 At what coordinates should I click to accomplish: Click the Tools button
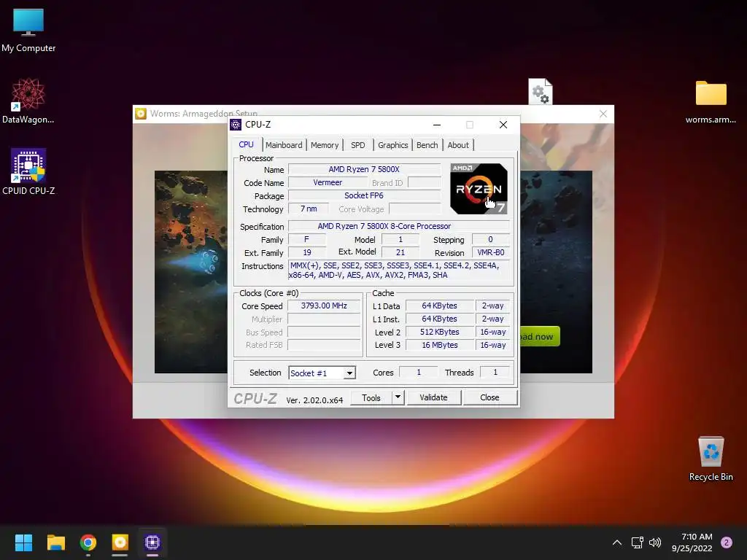pos(371,397)
